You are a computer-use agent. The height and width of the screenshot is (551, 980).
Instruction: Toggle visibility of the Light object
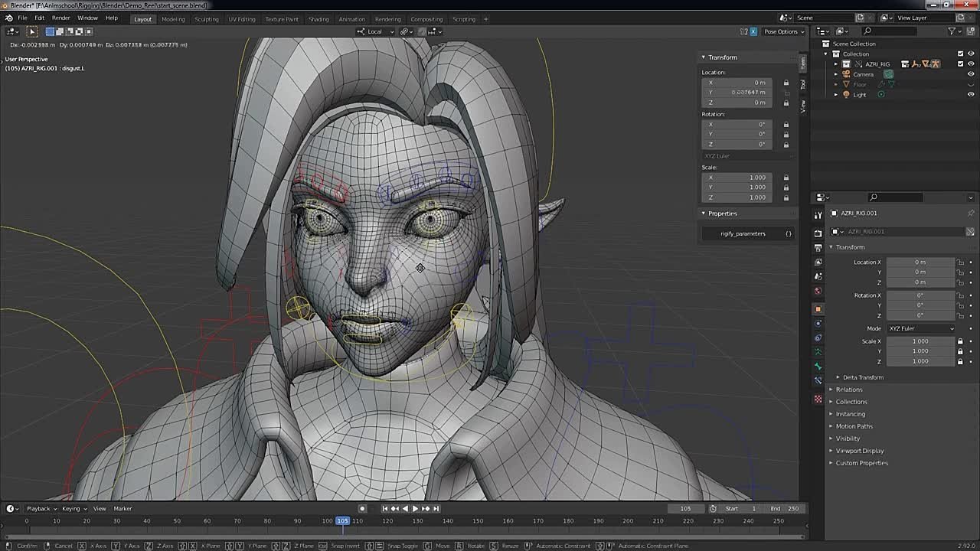click(x=971, y=94)
